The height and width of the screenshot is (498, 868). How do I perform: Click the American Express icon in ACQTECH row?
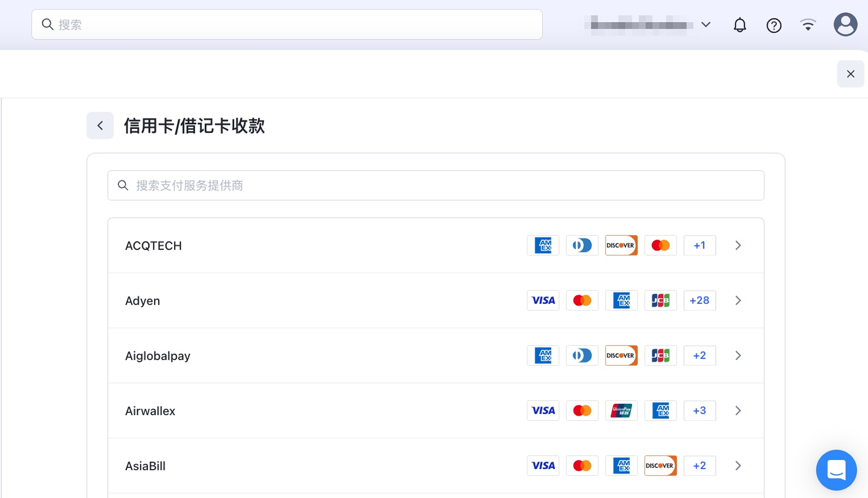pyautogui.click(x=543, y=245)
